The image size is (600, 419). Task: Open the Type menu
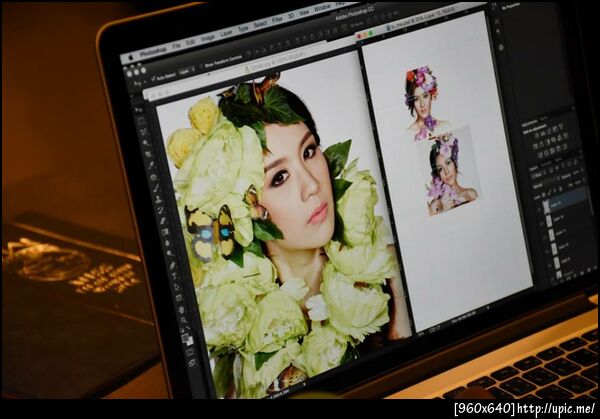[x=243, y=29]
